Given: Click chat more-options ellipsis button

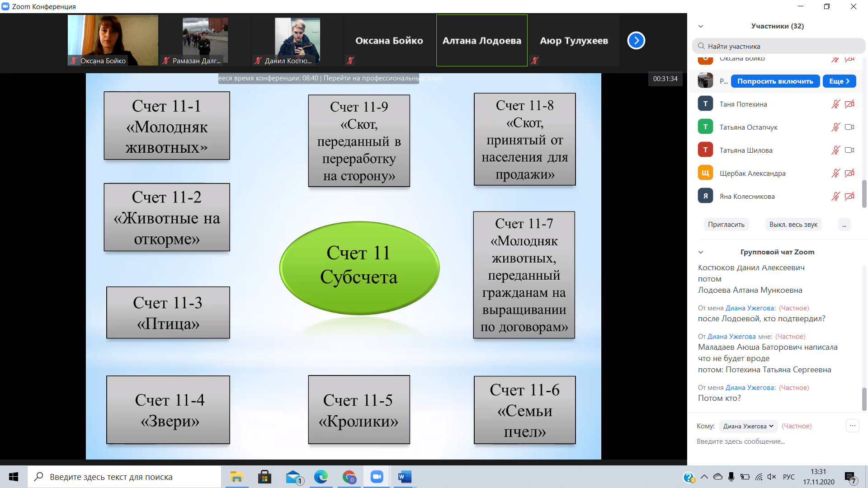Looking at the screenshot, I should (852, 426).
